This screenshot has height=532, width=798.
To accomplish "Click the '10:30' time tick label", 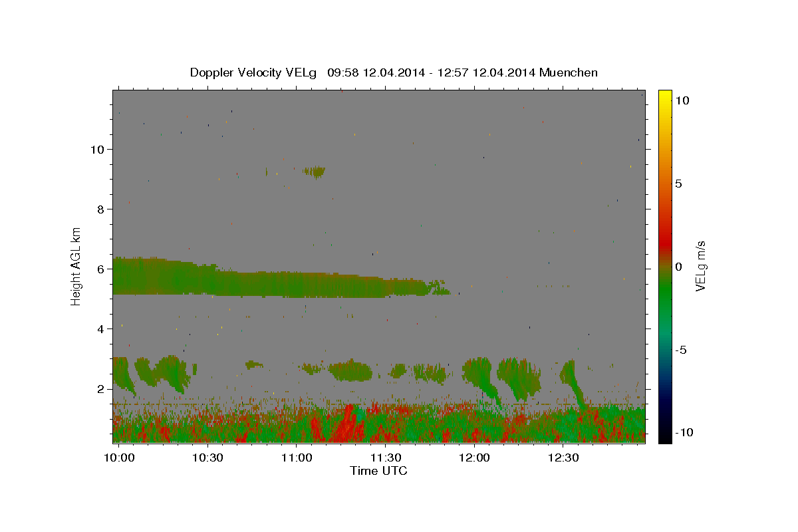I will click(207, 458).
